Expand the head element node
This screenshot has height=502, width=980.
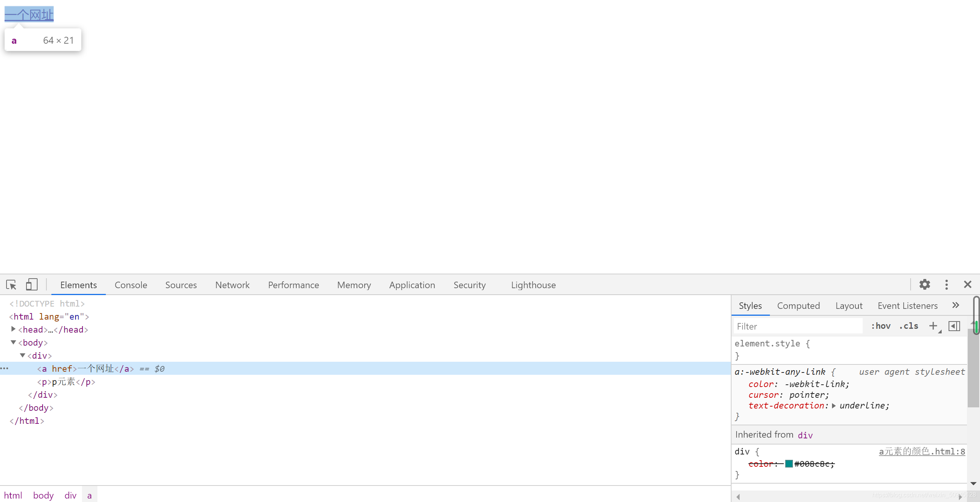click(13, 329)
